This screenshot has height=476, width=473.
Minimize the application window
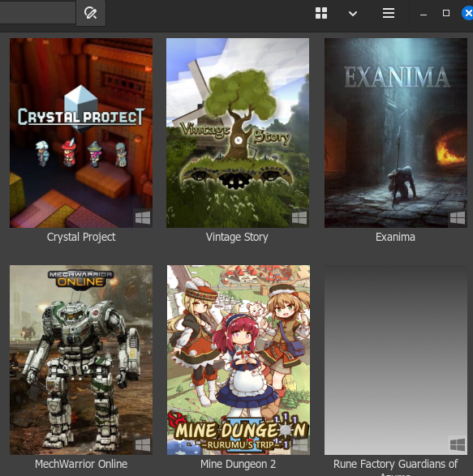point(424,14)
